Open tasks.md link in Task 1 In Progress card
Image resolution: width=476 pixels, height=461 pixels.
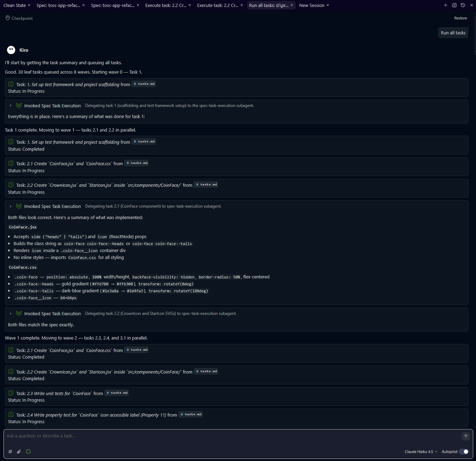click(x=143, y=84)
